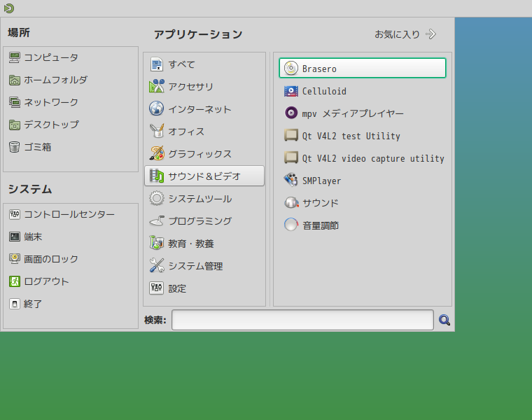Screen dimensions: 532x420
Task: Launch Brasero disc burner
Action: pyautogui.click(x=363, y=68)
